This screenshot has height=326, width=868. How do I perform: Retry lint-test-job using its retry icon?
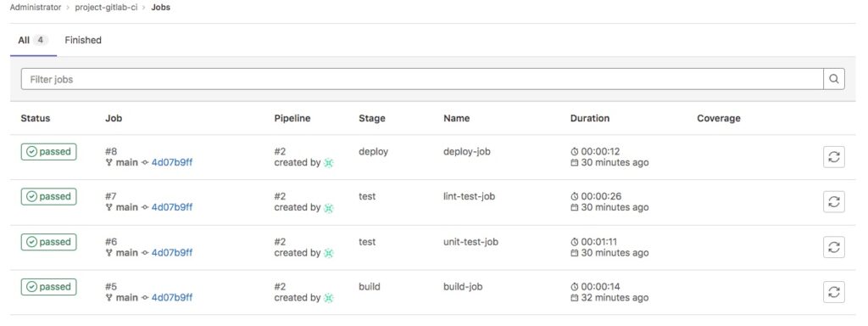click(834, 202)
